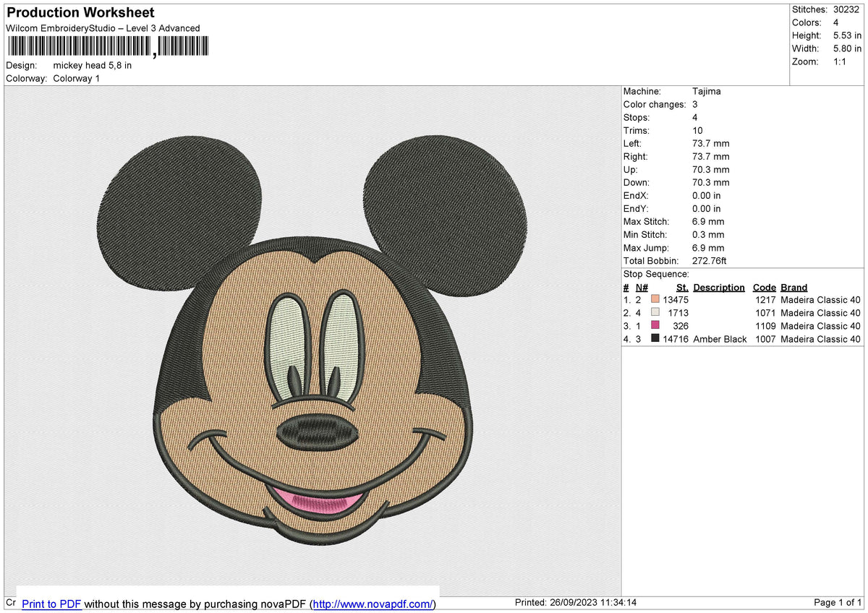
Task: Select thread code 1007
Action: (765, 338)
